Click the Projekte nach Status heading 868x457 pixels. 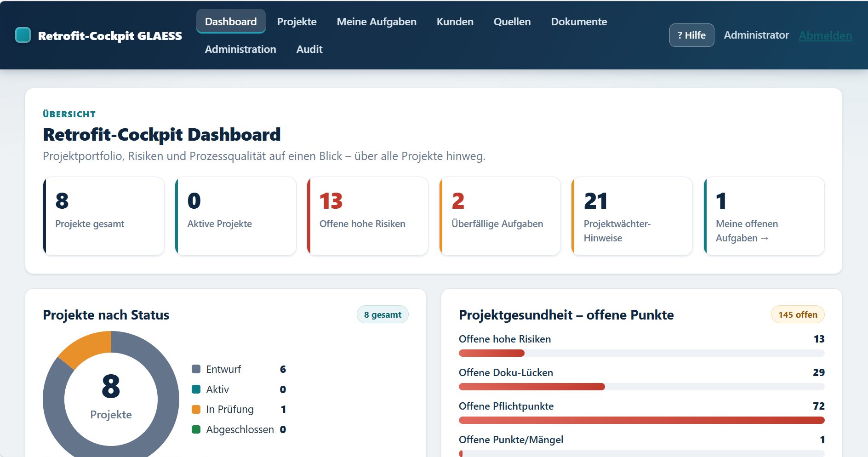pos(106,315)
